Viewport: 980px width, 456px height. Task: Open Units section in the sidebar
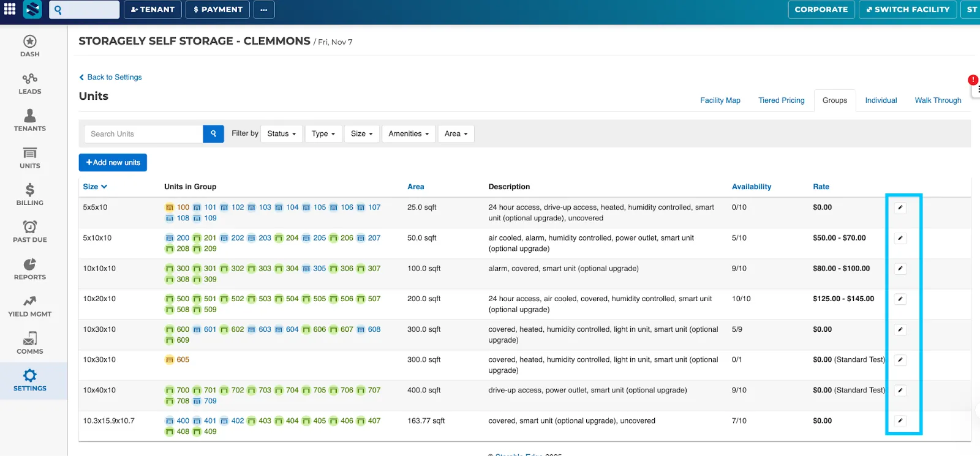click(30, 158)
